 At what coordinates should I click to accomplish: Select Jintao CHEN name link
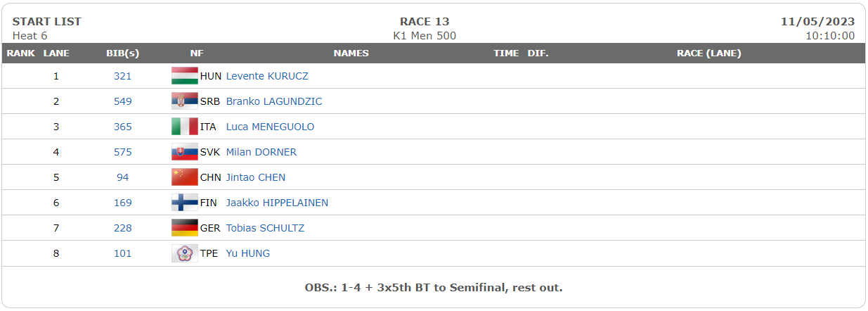point(256,177)
